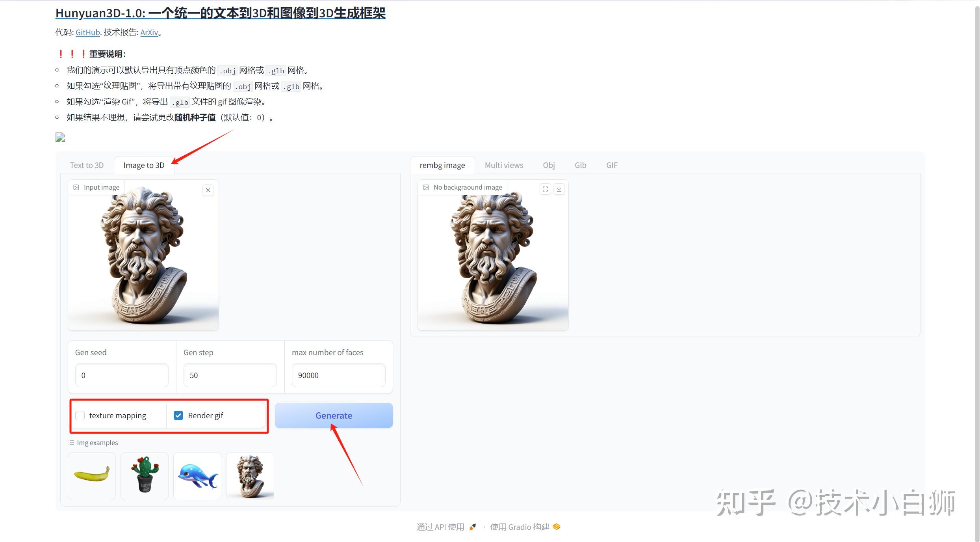Click the download icon on the rembg image
The image size is (980, 542).
click(559, 189)
